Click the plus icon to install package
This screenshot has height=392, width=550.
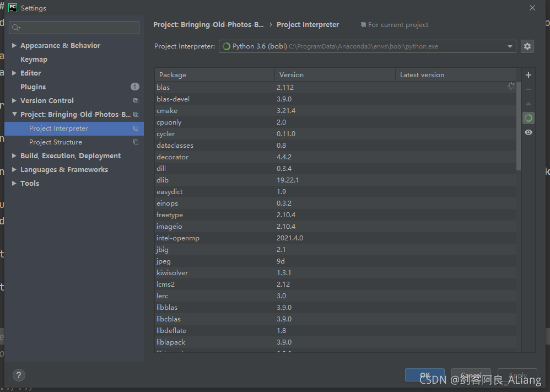(528, 75)
